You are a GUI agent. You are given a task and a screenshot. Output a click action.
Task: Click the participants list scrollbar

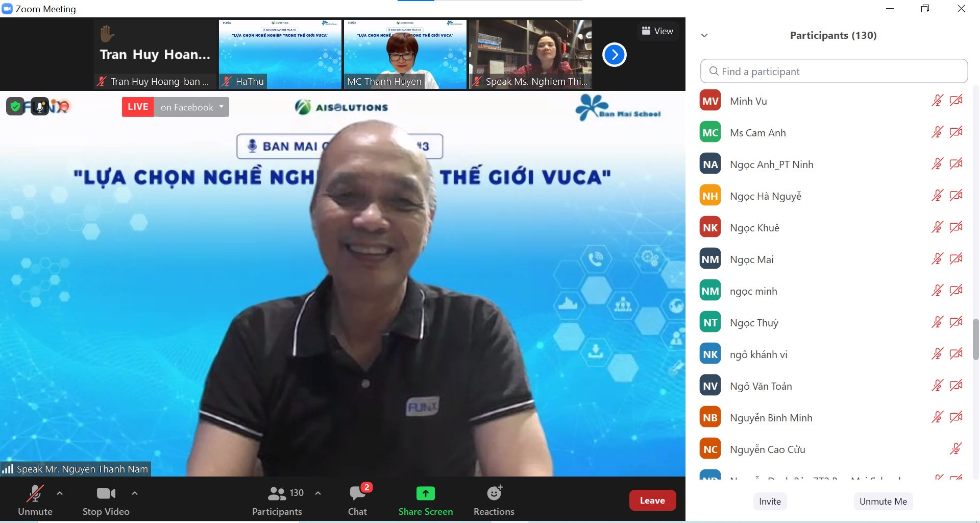(975, 339)
